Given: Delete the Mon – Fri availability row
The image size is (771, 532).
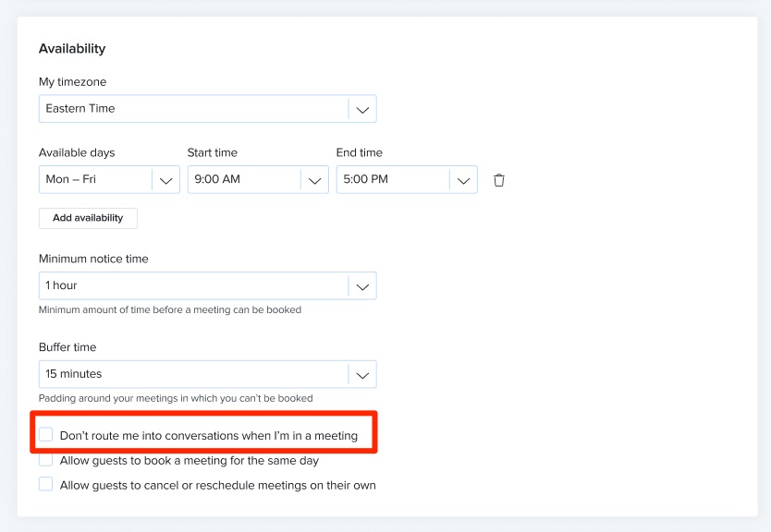Looking at the screenshot, I should point(498,180).
